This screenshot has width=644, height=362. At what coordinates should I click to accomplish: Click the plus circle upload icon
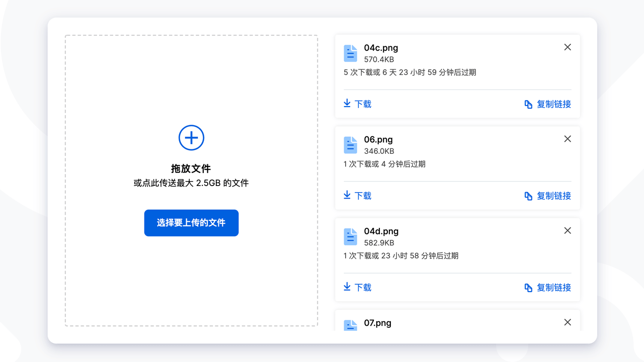(x=191, y=138)
